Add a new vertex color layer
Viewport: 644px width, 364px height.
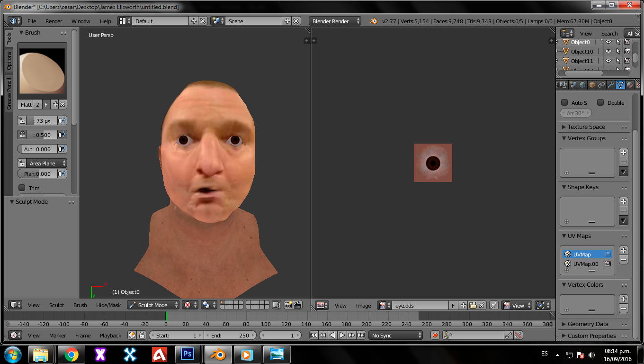click(624, 299)
